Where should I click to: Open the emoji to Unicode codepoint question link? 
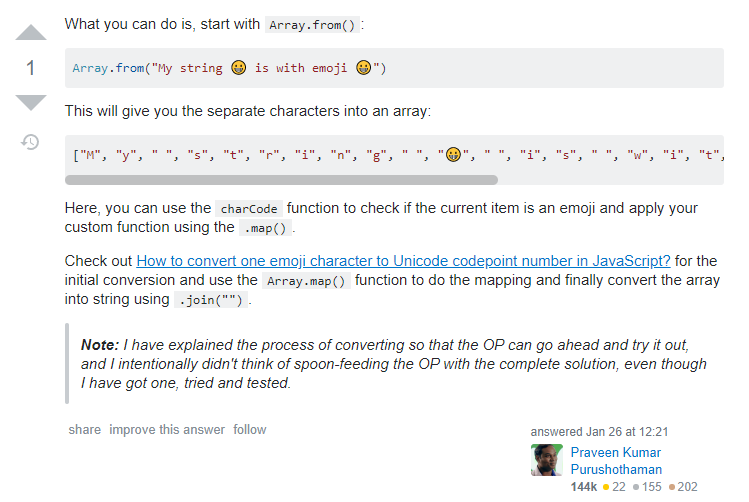click(403, 260)
